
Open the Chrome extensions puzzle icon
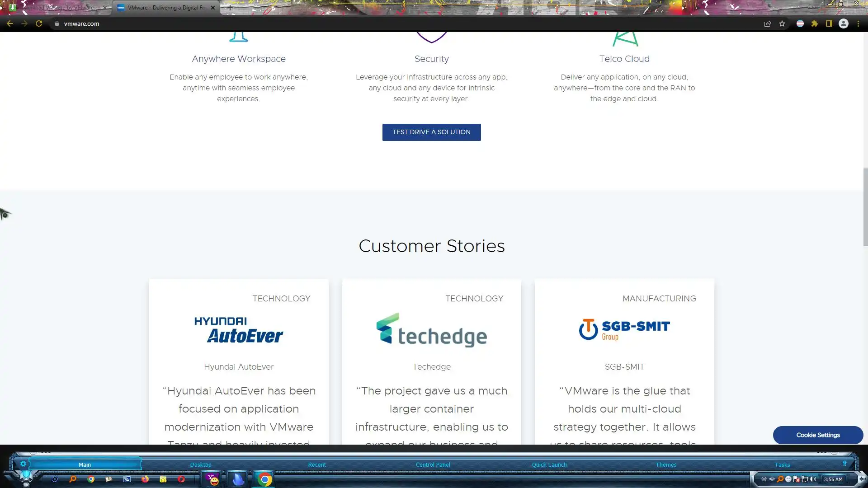tap(815, 23)
